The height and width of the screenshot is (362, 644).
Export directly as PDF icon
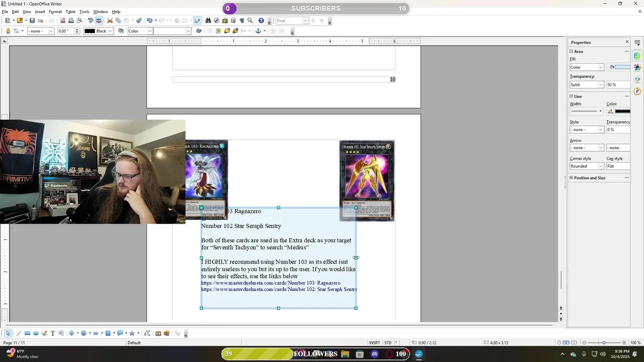pyautogui.click(x=63, y=21)
